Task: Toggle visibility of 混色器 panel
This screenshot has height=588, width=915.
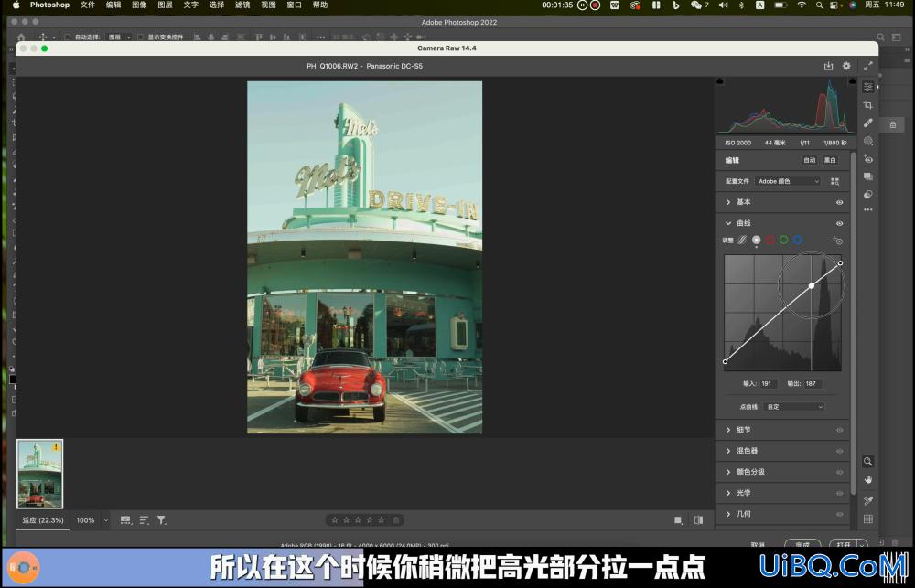Action: (x=840, y=451)
